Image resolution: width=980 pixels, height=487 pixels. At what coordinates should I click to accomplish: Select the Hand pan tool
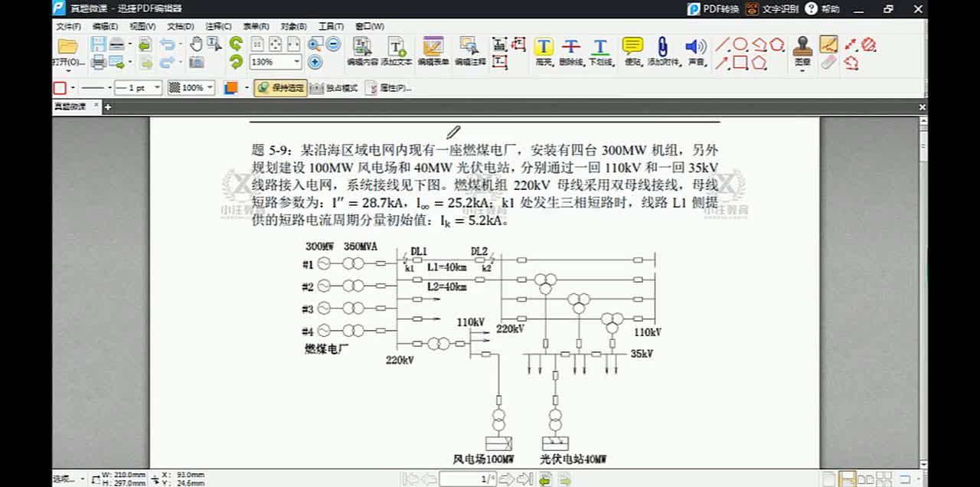(196, 44)
